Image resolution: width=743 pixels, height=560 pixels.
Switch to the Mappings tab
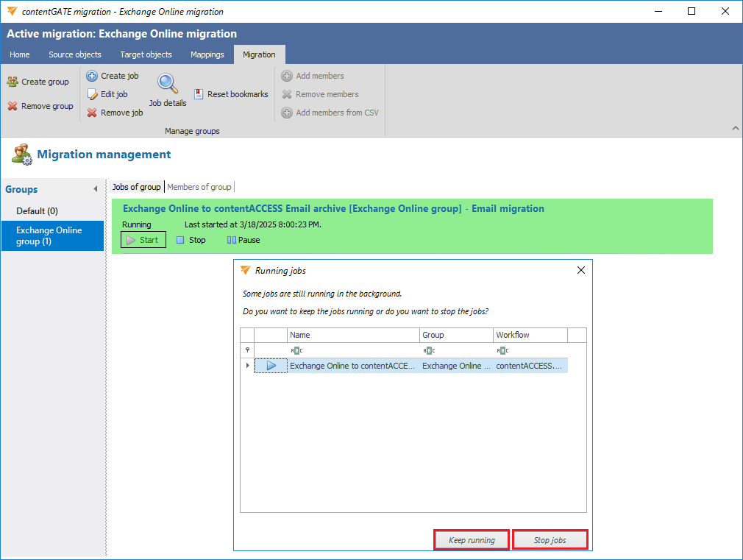tap(207, 54)
